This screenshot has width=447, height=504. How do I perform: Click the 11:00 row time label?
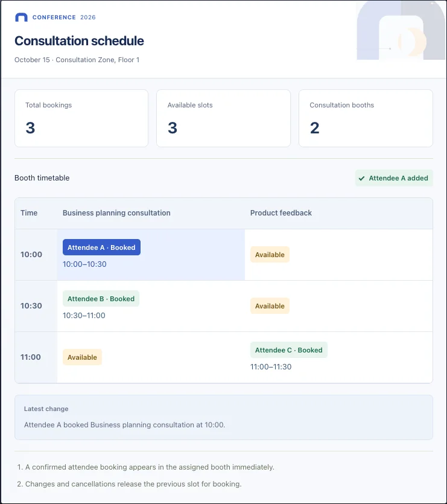point(31,357)
